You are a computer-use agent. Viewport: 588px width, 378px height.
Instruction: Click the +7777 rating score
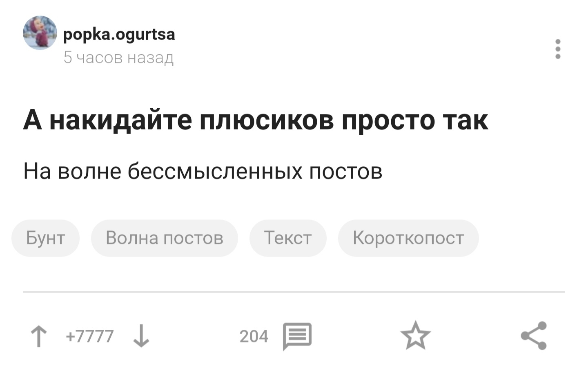[x=90, y=336]
